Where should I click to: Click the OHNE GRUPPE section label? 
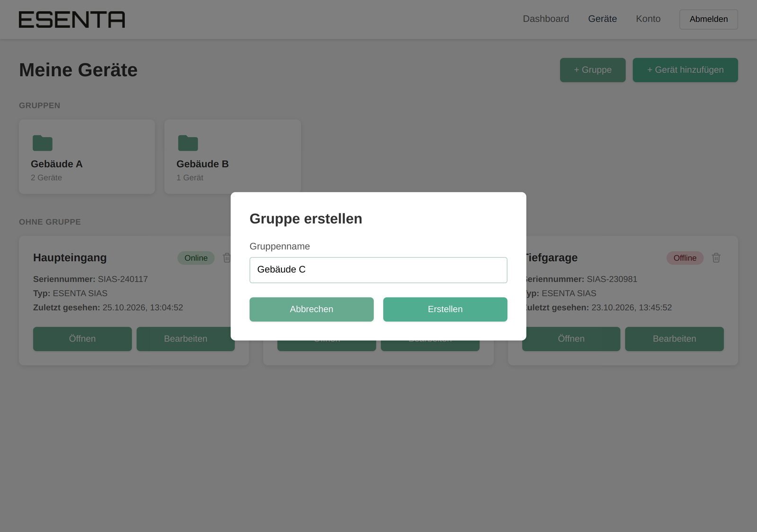50,222
